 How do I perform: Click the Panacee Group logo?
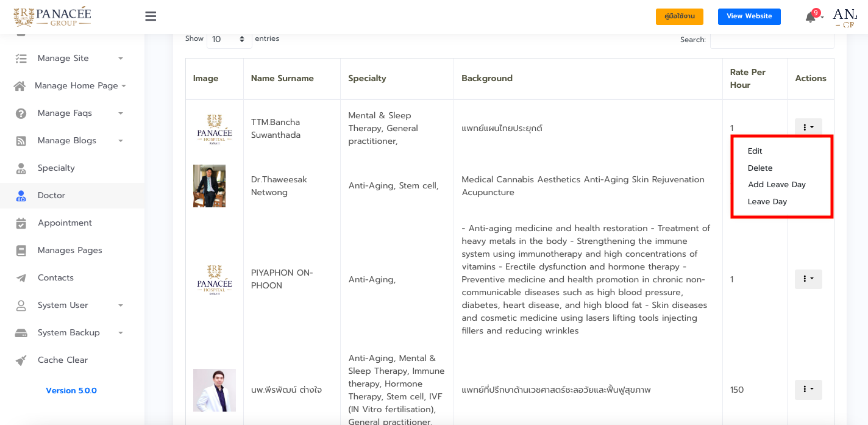point(52,16)
